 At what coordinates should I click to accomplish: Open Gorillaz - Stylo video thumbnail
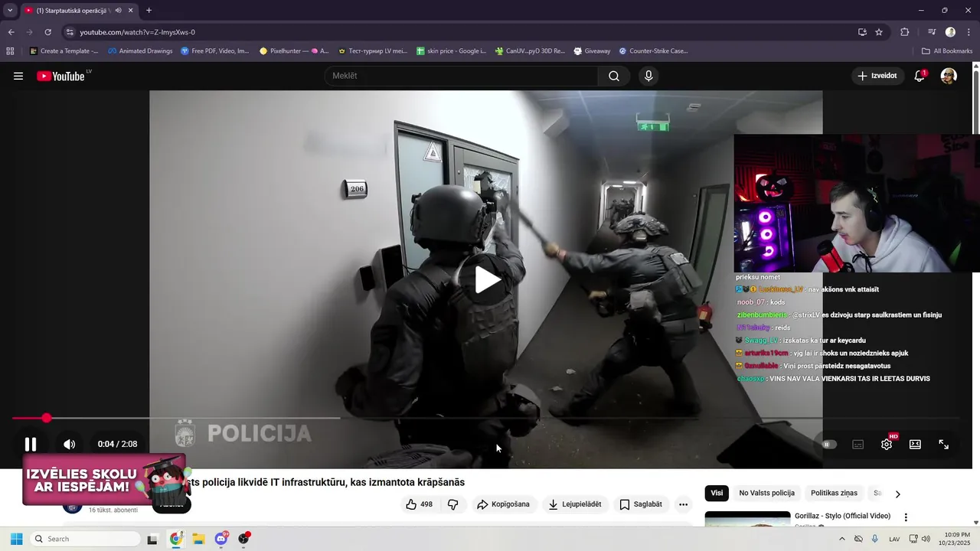click(x=747, y=519)
